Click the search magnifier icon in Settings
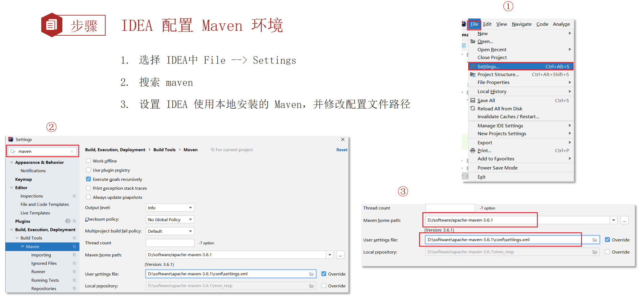644x298 pixels. pyautogui.click(x=13, y=151)
